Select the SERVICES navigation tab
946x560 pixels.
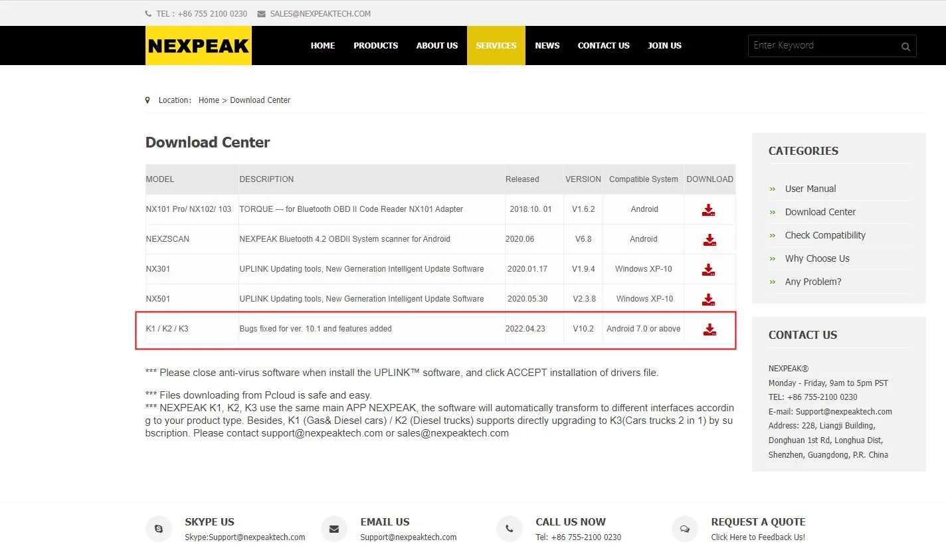[496, 46]
